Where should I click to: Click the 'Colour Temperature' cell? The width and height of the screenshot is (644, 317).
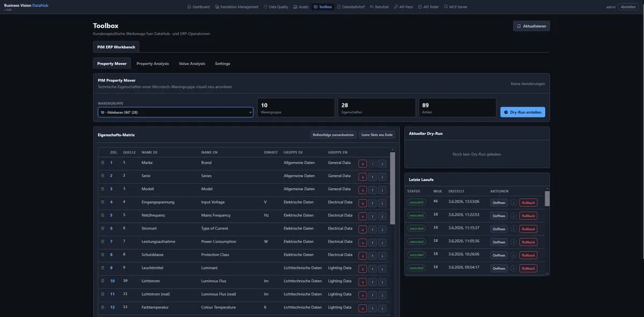coord(218,307)
